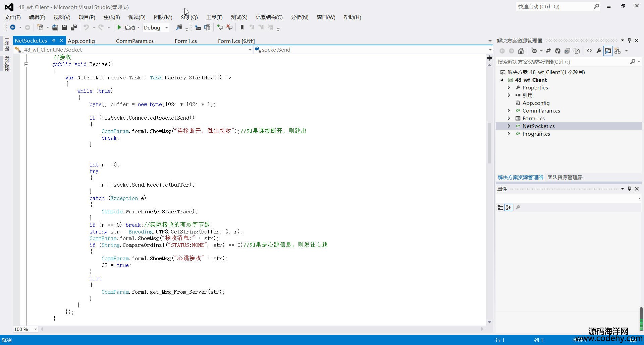Switch to the Form1.cs [设计] tab
644x345 pixels.
236,41
